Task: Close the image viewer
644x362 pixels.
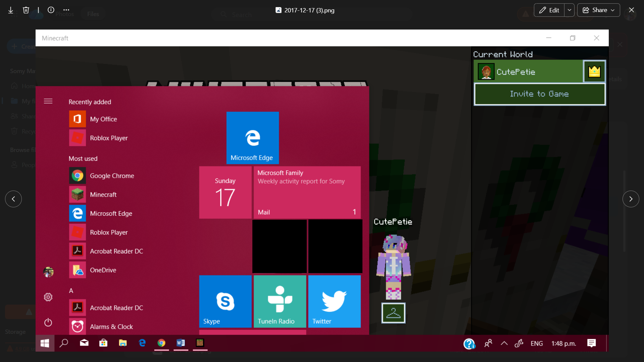Action: click(631, 10)
